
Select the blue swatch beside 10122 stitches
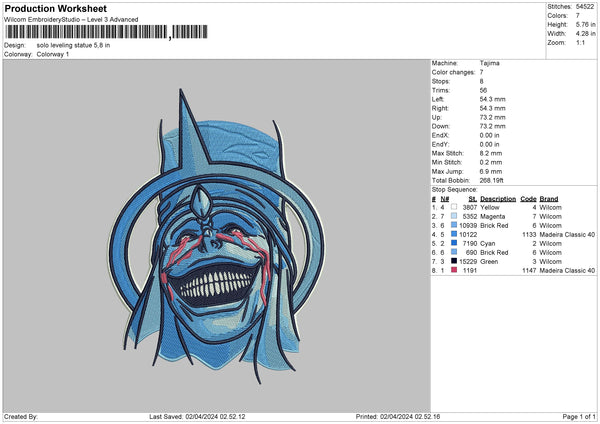455,234
